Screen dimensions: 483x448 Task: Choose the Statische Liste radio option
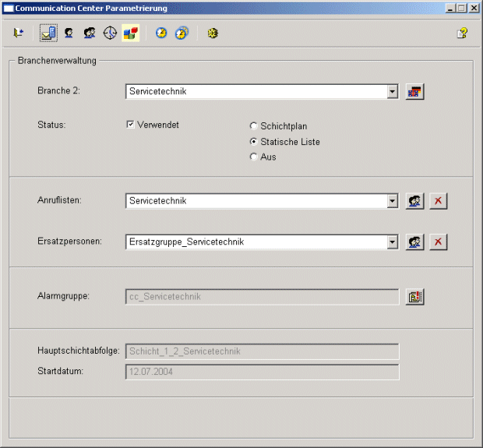pyautogui.click(x=253, y=142)
